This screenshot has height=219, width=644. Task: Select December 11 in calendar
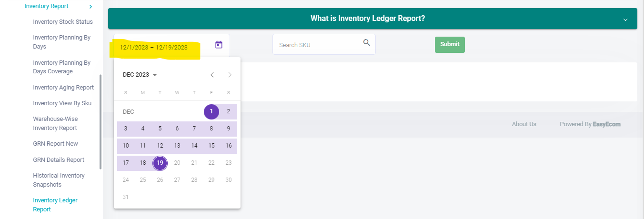click(x=143, y=146)
